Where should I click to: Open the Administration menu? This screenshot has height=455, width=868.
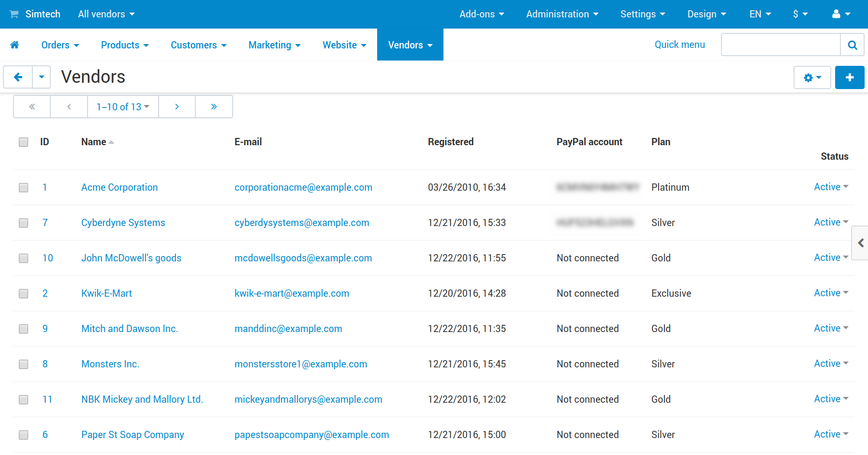point(562,14)
